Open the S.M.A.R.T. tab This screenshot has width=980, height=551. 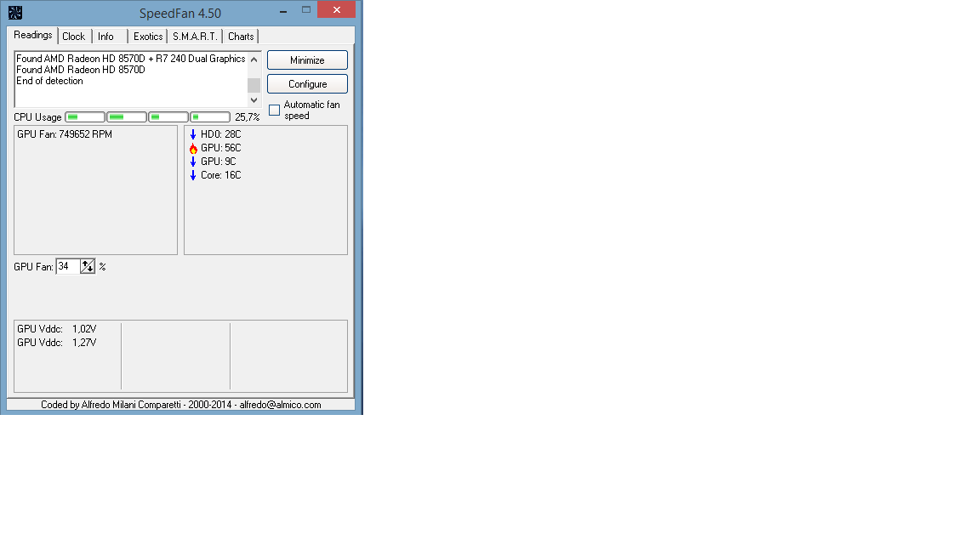click(x=195, y=37)
